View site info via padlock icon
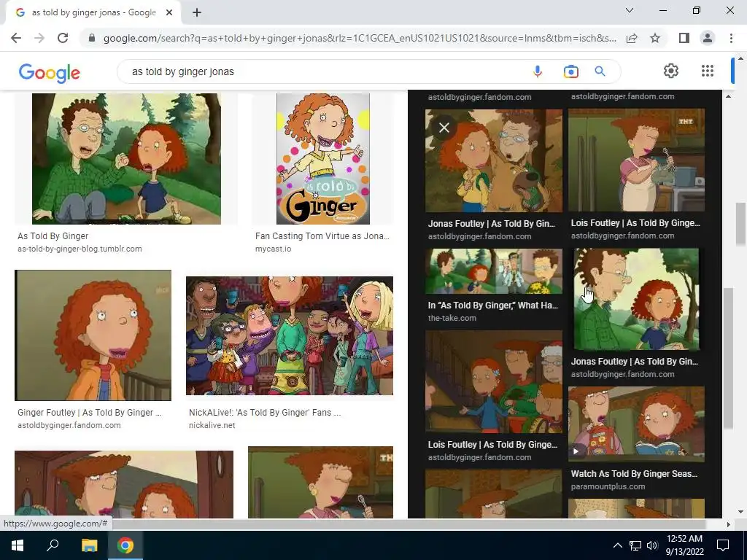 [x=92, y=38]
